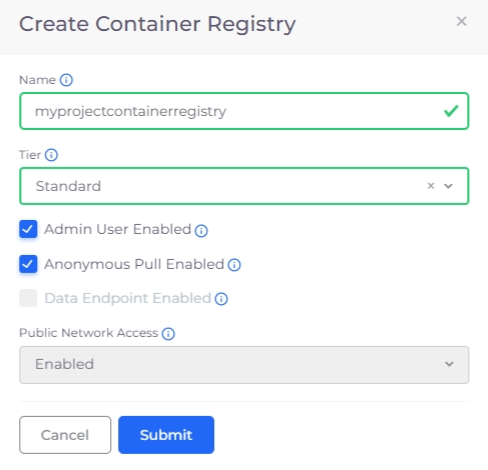Viewport: 488px width, 470px height.
Task: Close the Create Container Registry dialog
Action: click(x=461, y=21)
